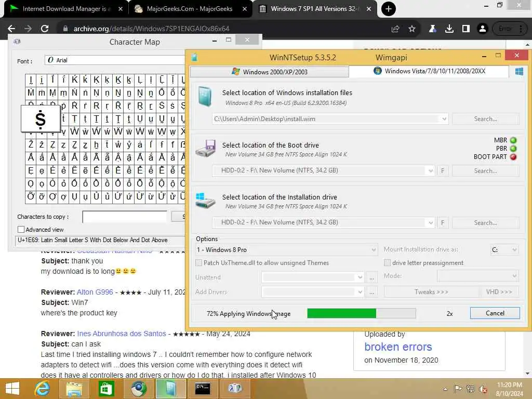
Task: Bookmark this page with the star icon
Action: point(412,29)
